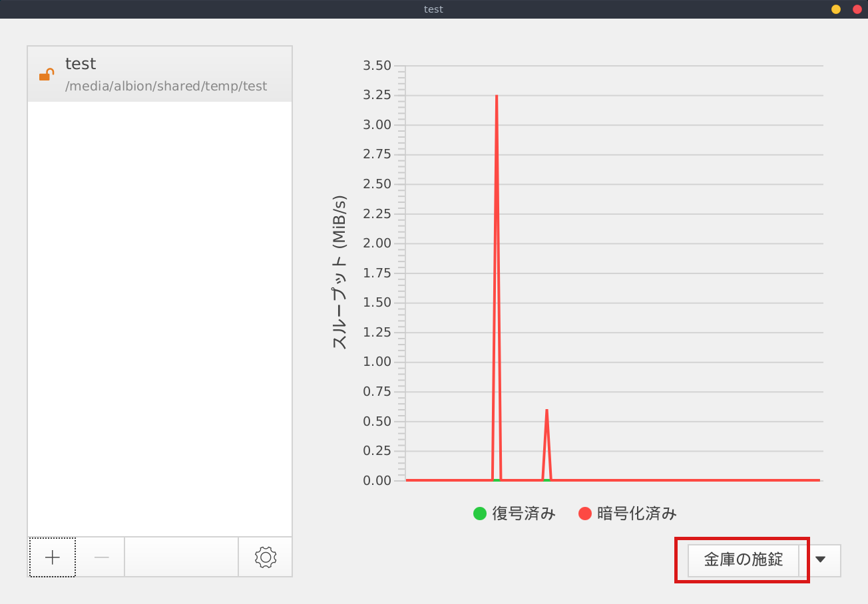Image resolution: width=868 pixels, height=604 pixels.
Task: Close the window with red button
Action: tap(857, 9)
